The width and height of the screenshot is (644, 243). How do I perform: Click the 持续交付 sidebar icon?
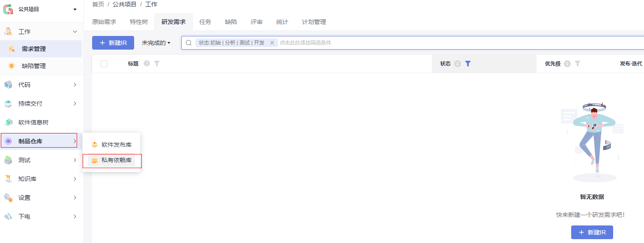[8, 104]
